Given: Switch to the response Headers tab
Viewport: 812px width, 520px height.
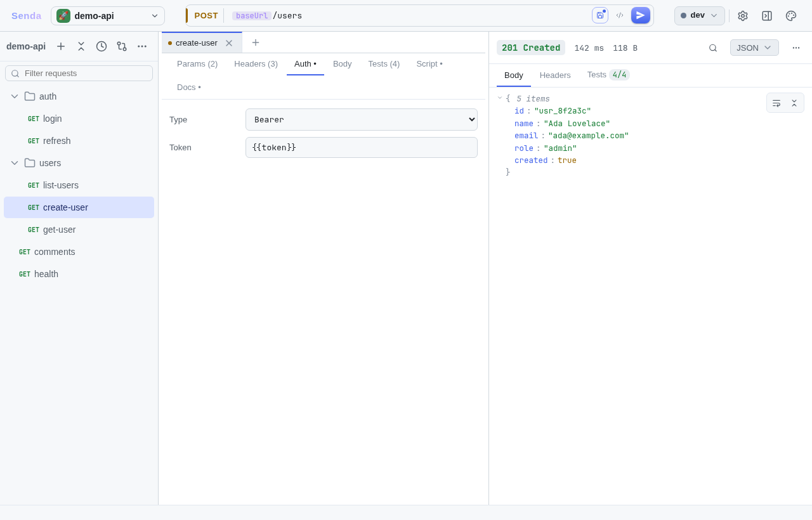Looking at the screenshot, I should coord(555,75).
